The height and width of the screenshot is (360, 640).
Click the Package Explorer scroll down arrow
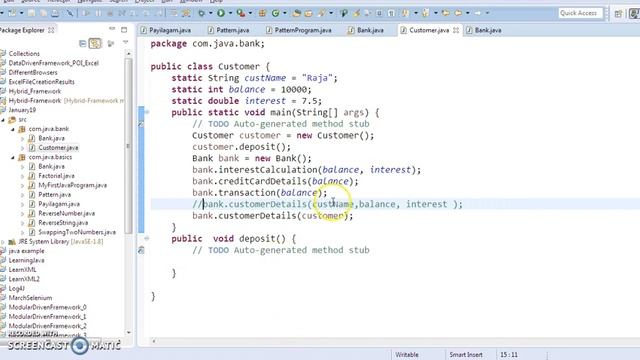click(x=129, y=333)
